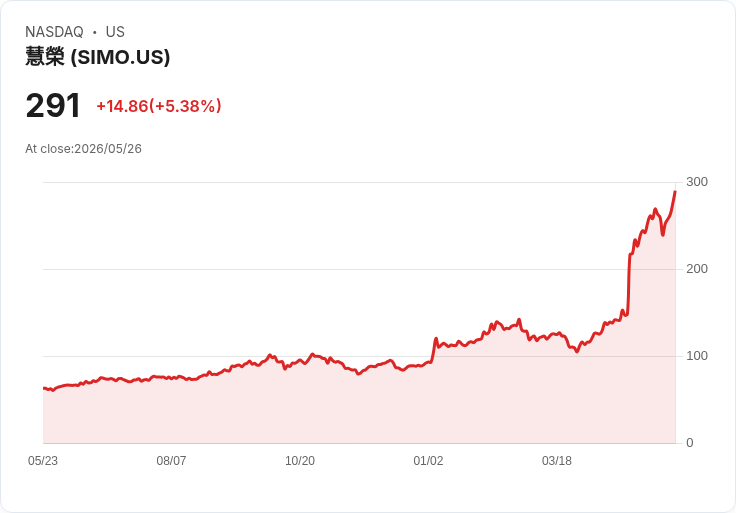Screen dimensions: 736x513
Task: Click the chart line's starting point
Action: (44, 388)
